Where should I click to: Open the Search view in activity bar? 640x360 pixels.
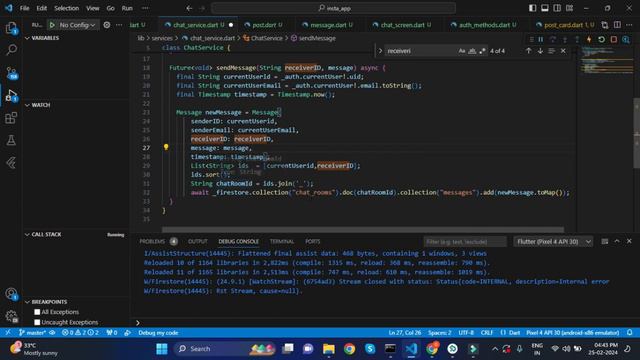coord(11,50)
